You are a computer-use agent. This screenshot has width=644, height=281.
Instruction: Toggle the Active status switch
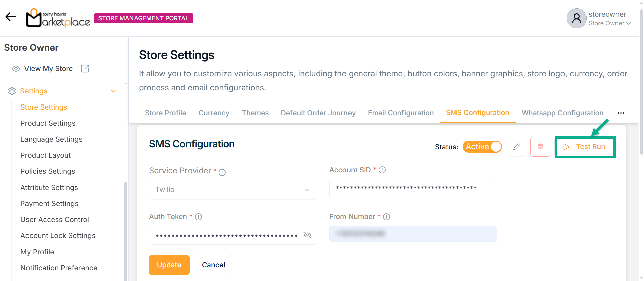482,147
